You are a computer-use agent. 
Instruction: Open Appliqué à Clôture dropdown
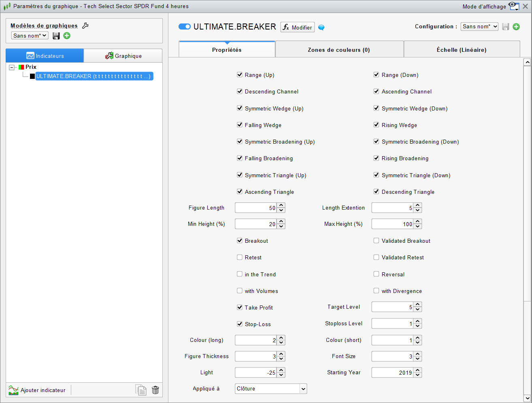tap(271, 388)
